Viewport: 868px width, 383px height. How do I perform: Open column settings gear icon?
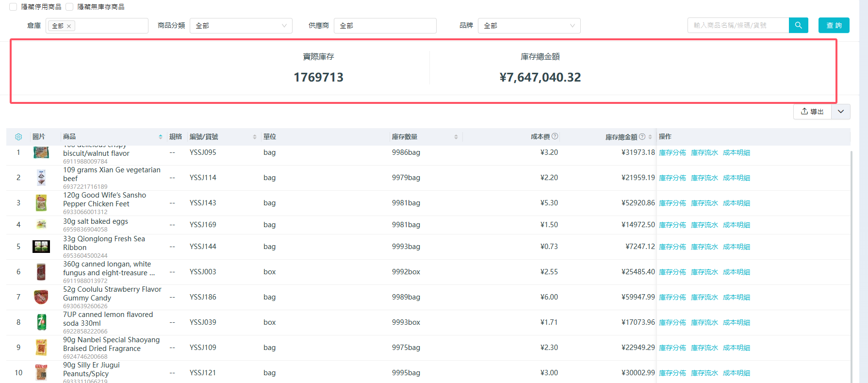18,137
